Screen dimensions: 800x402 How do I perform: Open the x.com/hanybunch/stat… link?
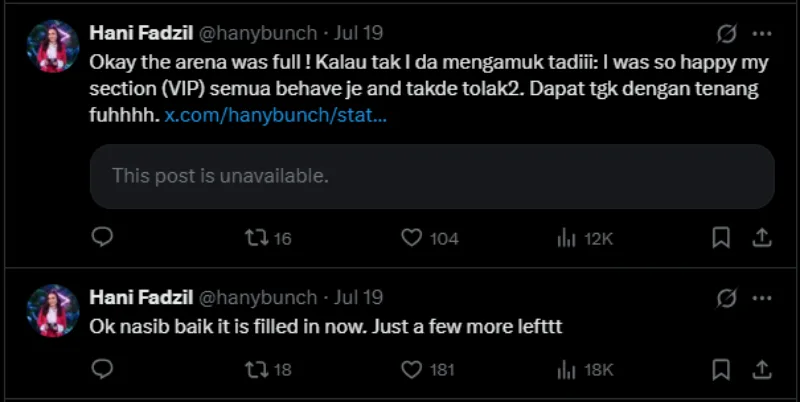(276, 116)
